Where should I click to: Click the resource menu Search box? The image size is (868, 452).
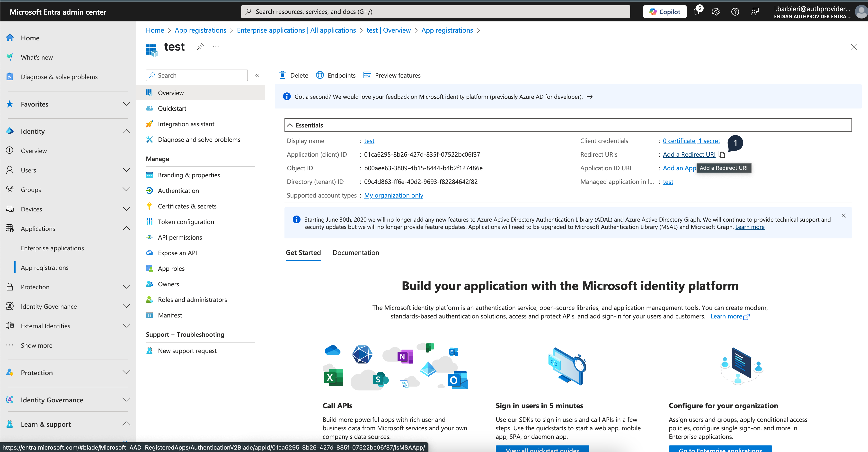pos(197,75)
